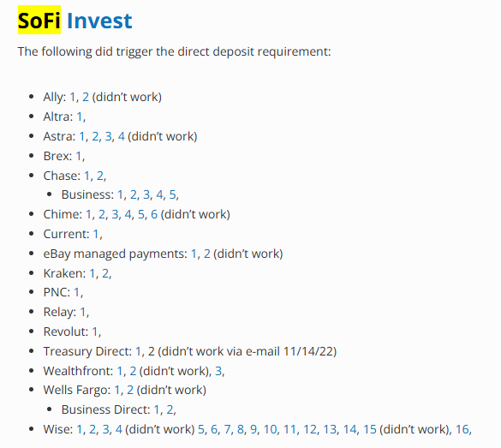Open Treasury Direct data point link 1

click(139, 351)
